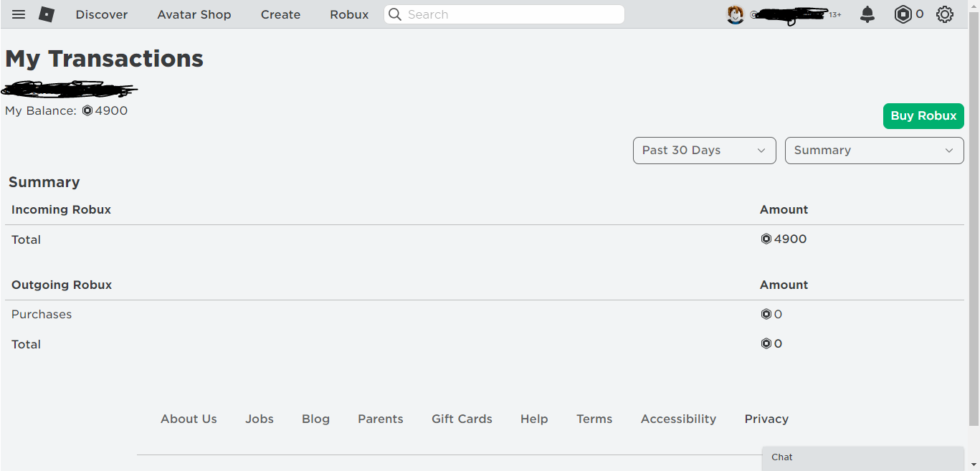Click the Purchases amount value 0
The height and width of the screenshot is (471, 980).
(x=771, y=315)
